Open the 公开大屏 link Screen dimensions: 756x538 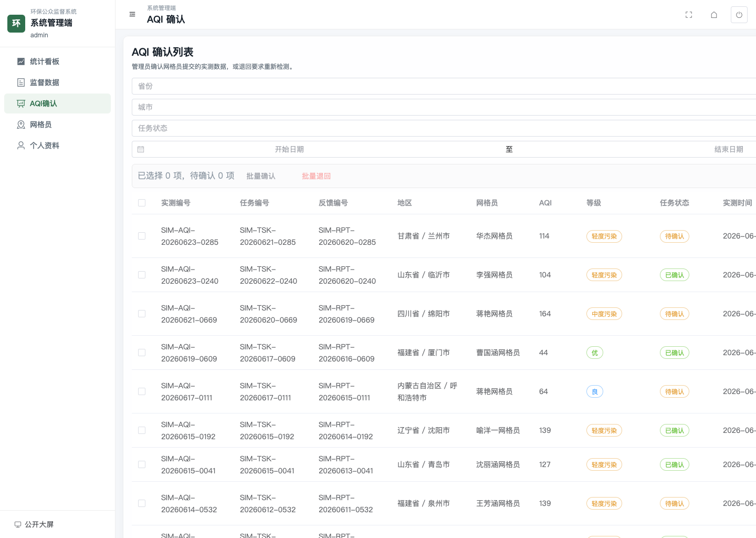pyautogui.click(x=34, y=524)
